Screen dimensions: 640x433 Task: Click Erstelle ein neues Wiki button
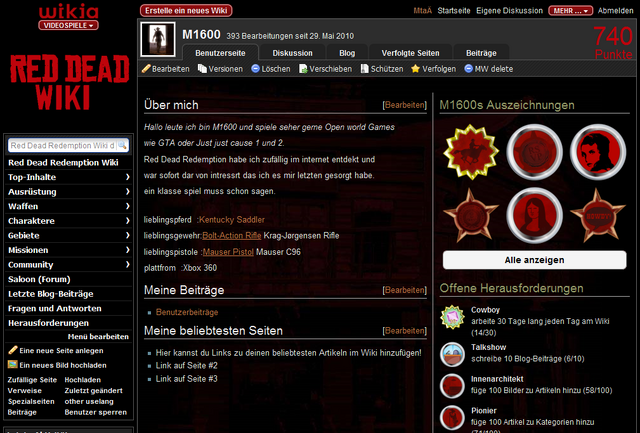click(186, 11)
